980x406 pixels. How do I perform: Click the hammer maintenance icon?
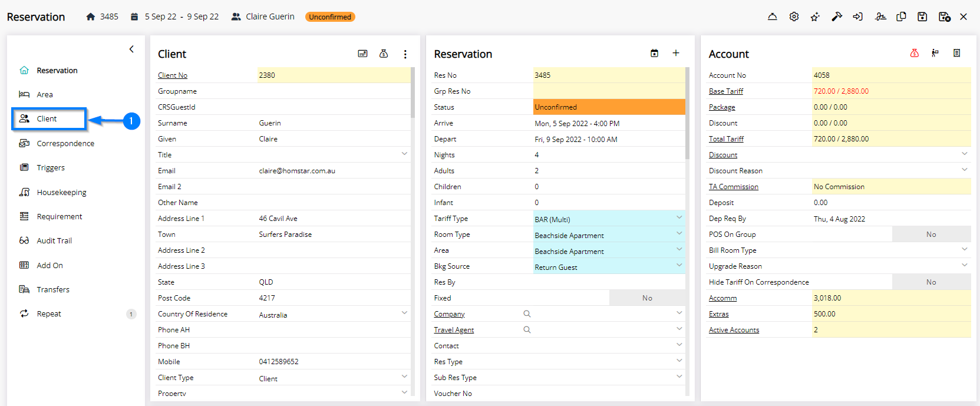click(x=836, y=16)
